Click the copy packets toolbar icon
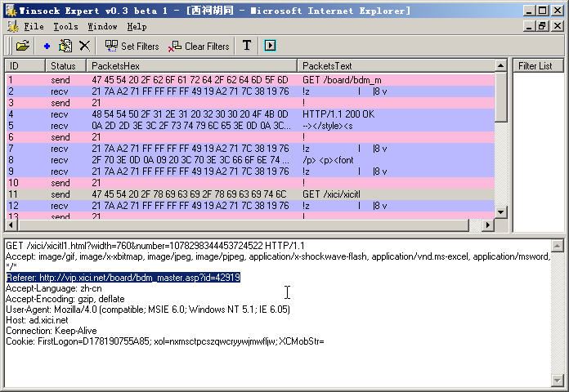This screenshot has width=569, height=392. 65,46
